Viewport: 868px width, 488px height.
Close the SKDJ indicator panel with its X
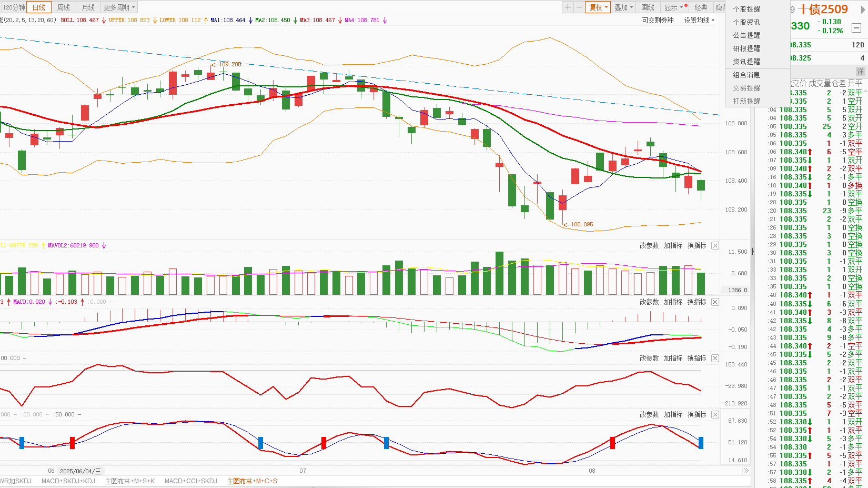(x=715, y=415)
